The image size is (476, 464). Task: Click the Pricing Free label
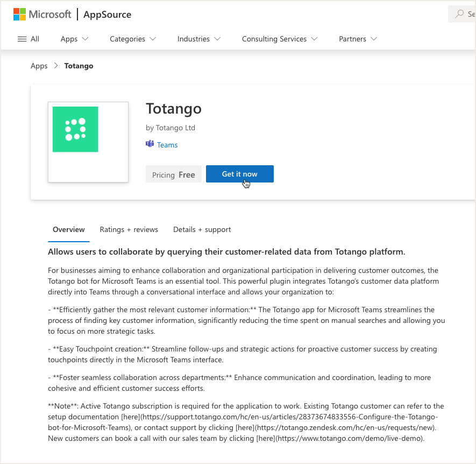[x=173, y=174]
